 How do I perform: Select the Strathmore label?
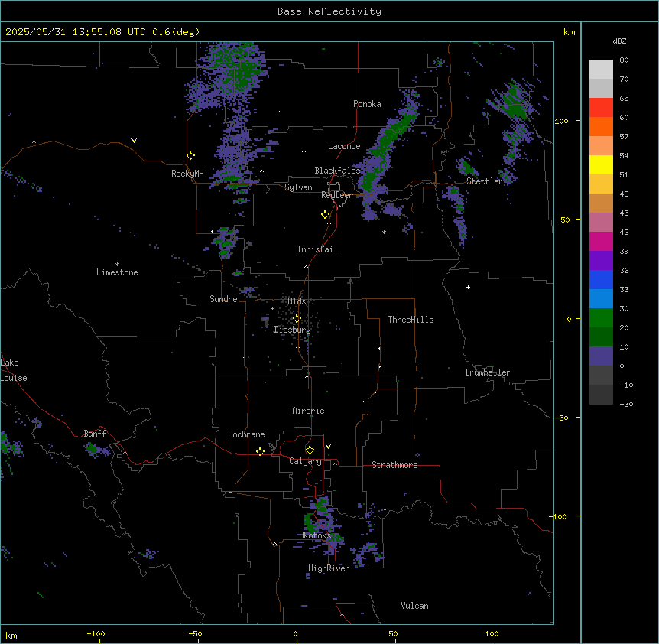394,465
